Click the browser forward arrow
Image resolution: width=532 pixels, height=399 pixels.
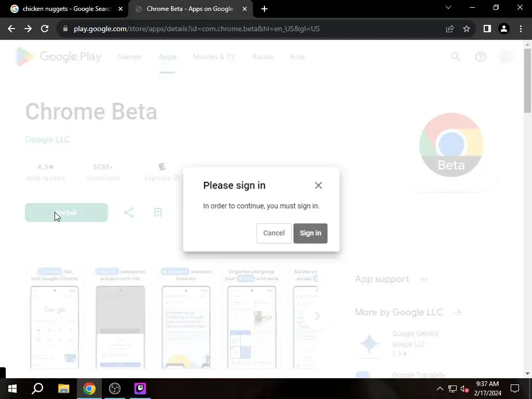(28, 29)
